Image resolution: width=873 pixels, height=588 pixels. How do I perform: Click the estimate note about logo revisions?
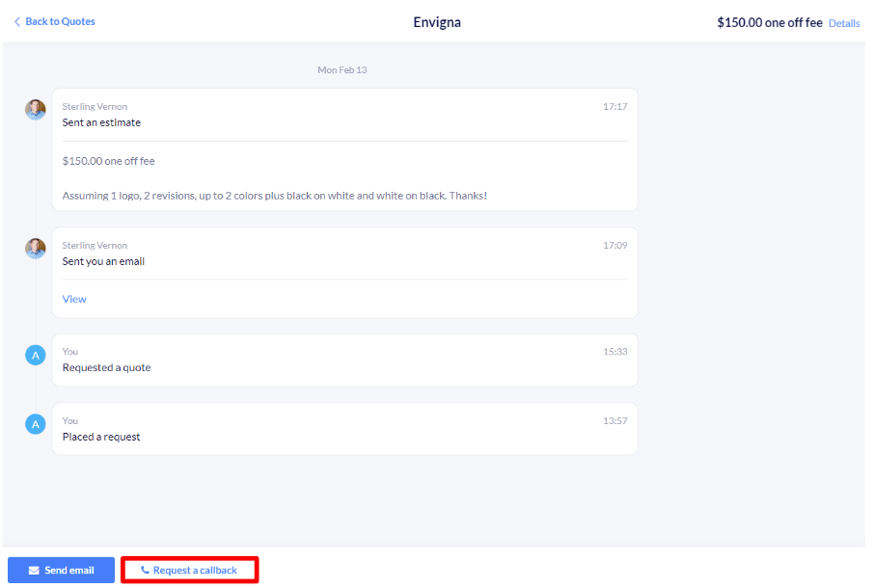click(x=274, y=196)
